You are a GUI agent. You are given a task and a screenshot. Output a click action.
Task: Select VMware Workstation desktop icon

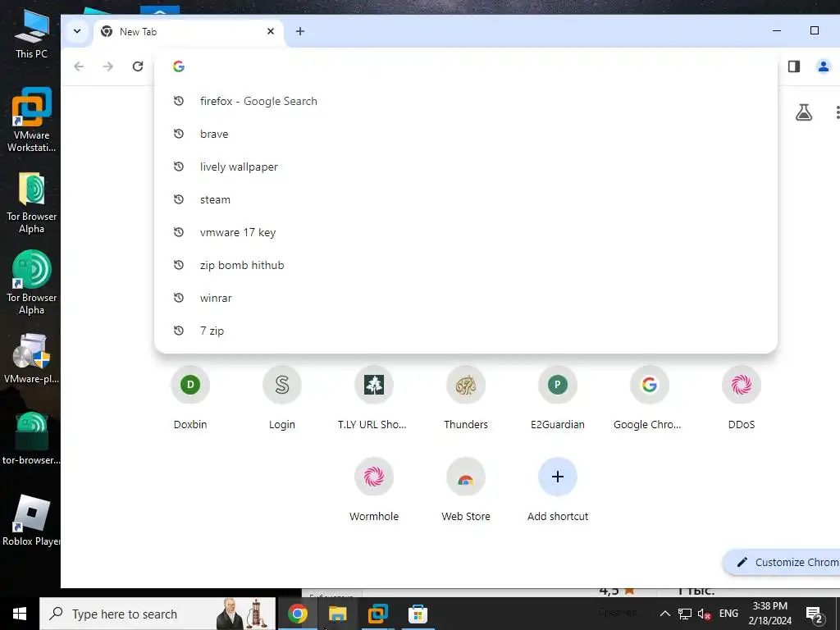(31, 120)
